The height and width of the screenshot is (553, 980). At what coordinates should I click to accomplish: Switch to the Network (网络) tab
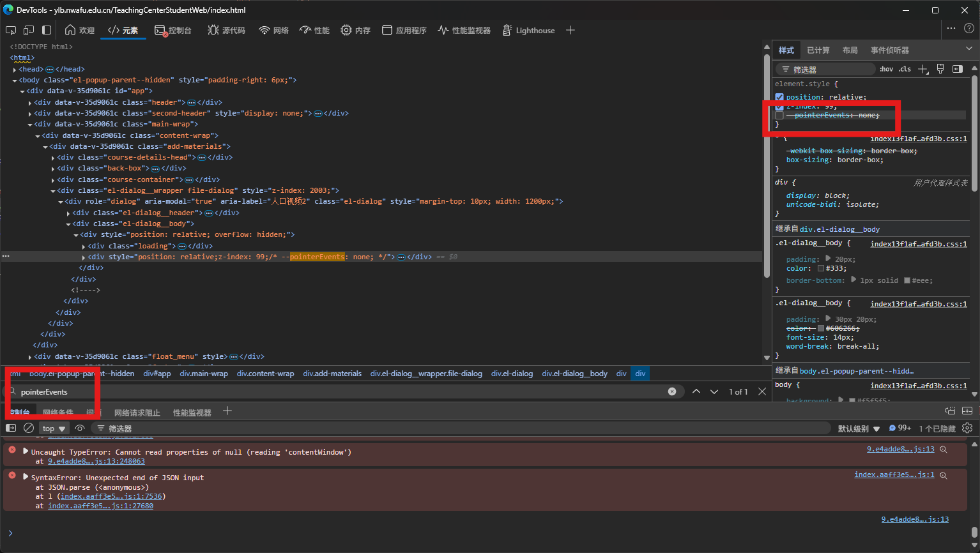point(273,30)
